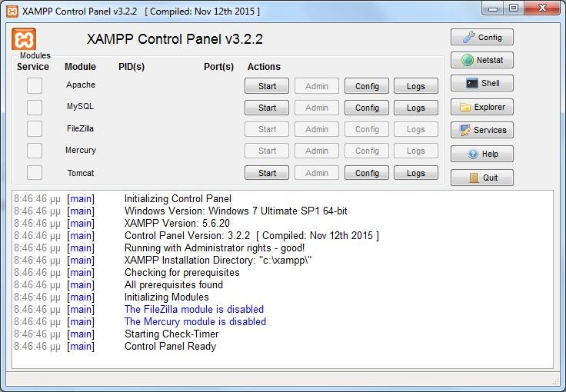Viewport: 566px width, 392px height.
Task: Click the FileZilla module name
Action: point(80,128)
